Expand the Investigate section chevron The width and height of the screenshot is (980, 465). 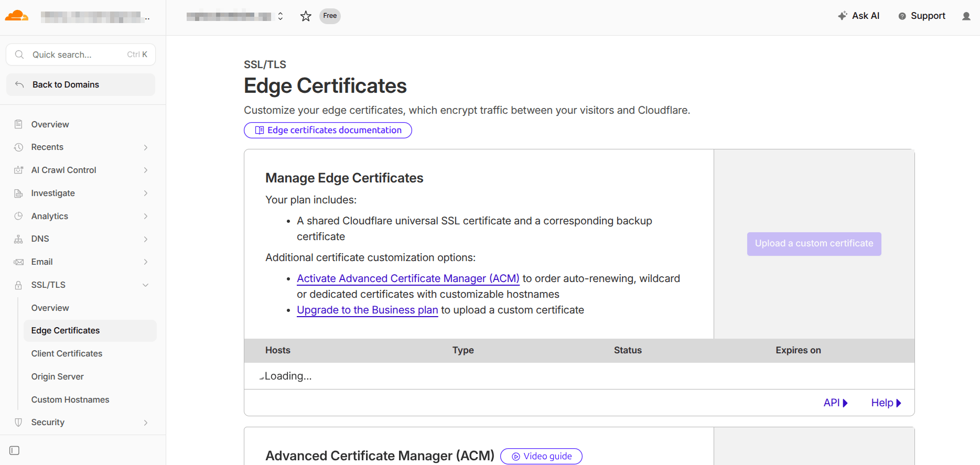click(x=146, y=193)
